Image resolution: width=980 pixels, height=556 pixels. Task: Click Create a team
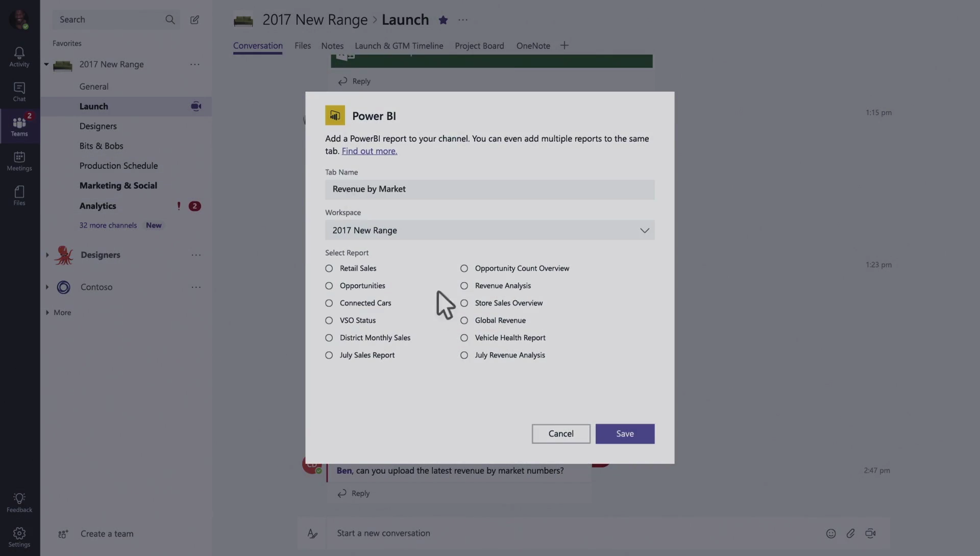click(107, 534)
